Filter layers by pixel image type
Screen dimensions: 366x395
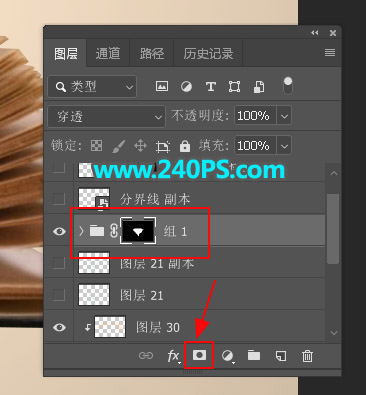point(162,87)
